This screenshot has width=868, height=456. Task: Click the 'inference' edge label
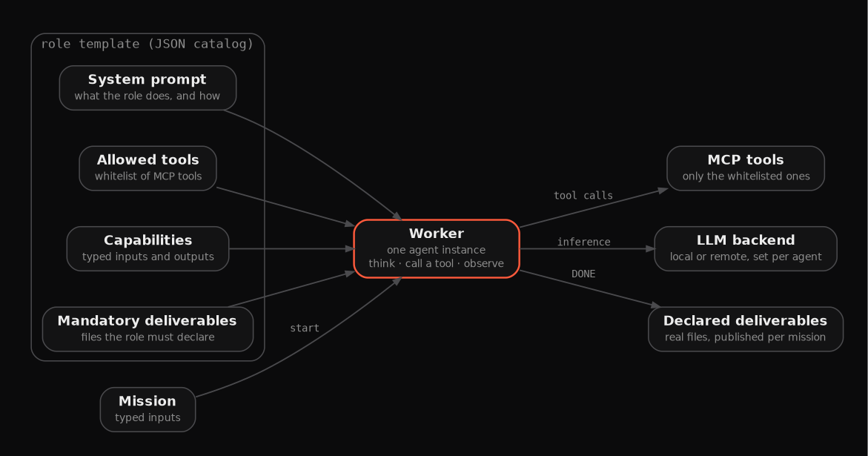[x=583, y=242]
